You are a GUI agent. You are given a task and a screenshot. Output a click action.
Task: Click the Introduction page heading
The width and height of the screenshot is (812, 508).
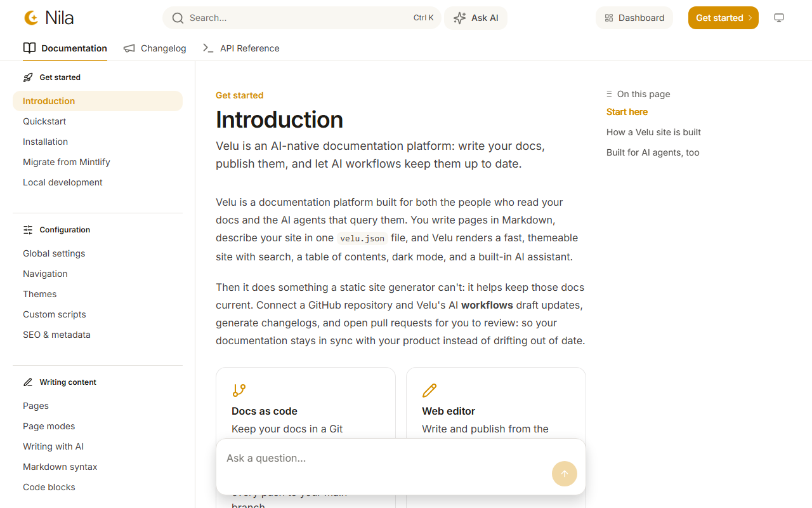[x=279, y=119]
